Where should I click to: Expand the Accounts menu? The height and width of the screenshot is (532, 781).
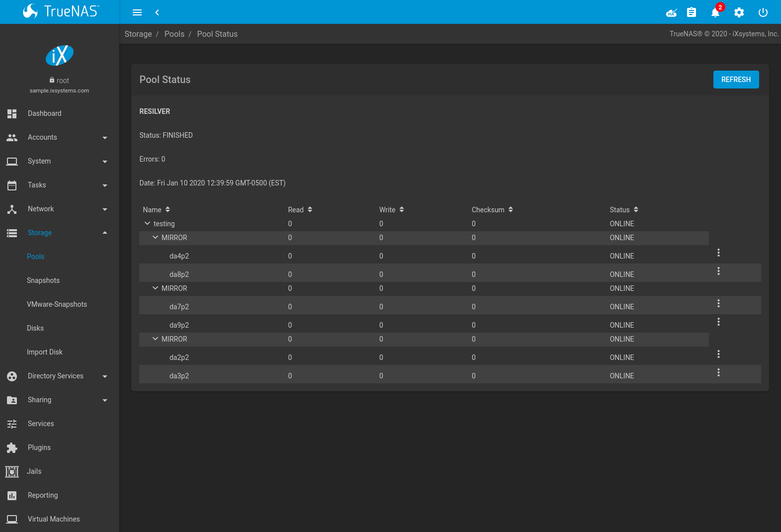[x=60, y=137]
